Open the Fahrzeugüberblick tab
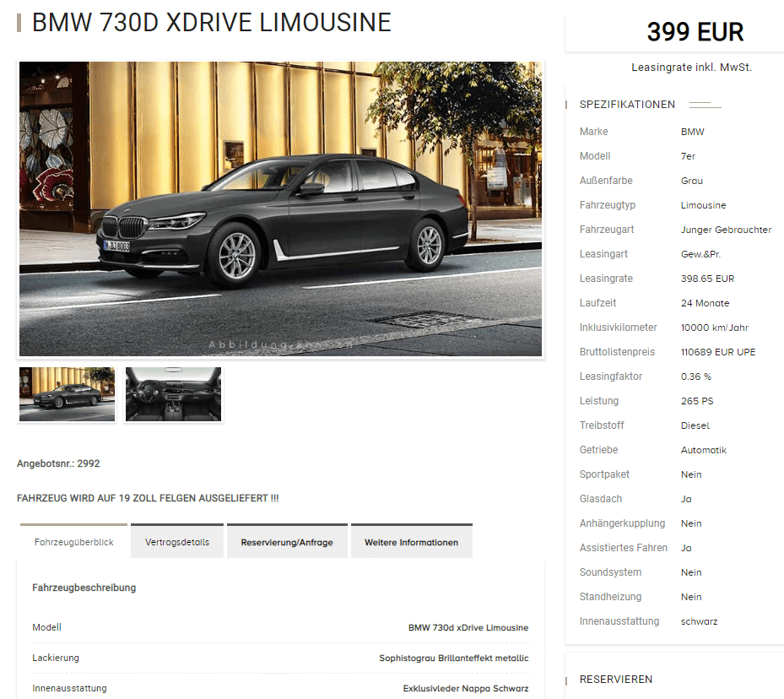The height and width of the screenshot is (699, 784). click(x=74, y=541)
